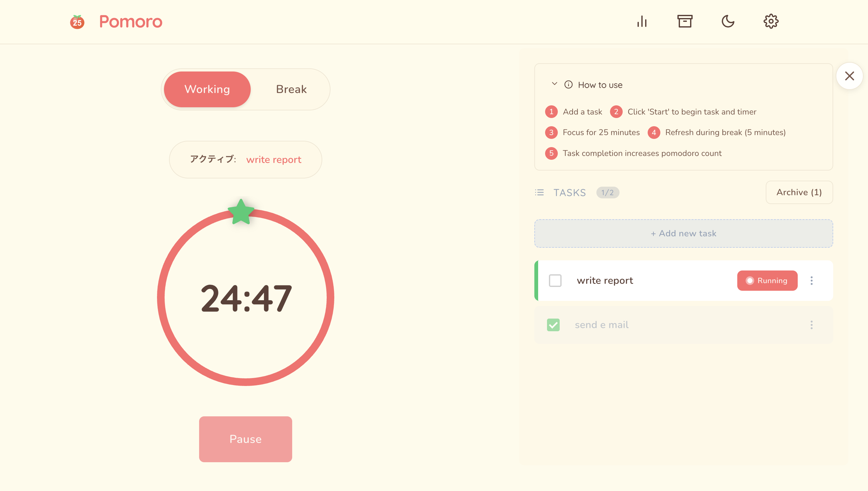The height and width of the screenshot is (491, 868).
Task: Open settings via the gear icon
Action: (x=771, y=21)
